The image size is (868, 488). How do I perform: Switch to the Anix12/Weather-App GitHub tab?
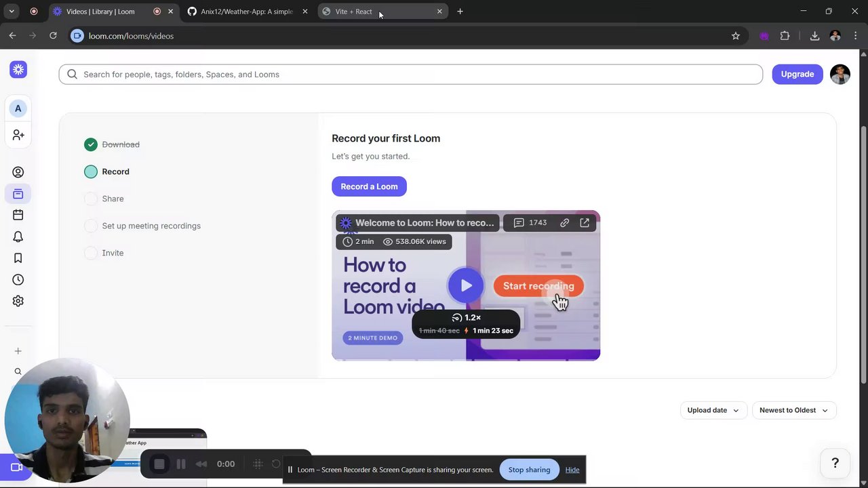pos(247,12)
